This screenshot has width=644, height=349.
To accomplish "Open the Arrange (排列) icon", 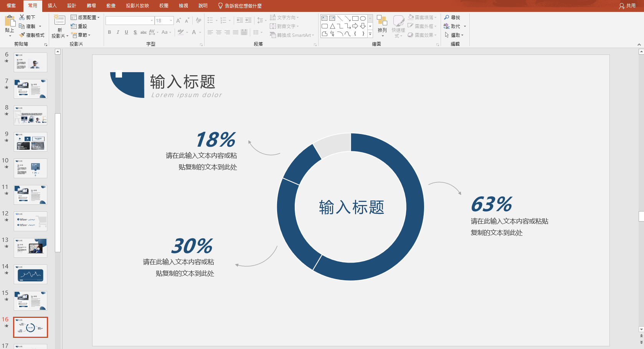I will 382,23.
